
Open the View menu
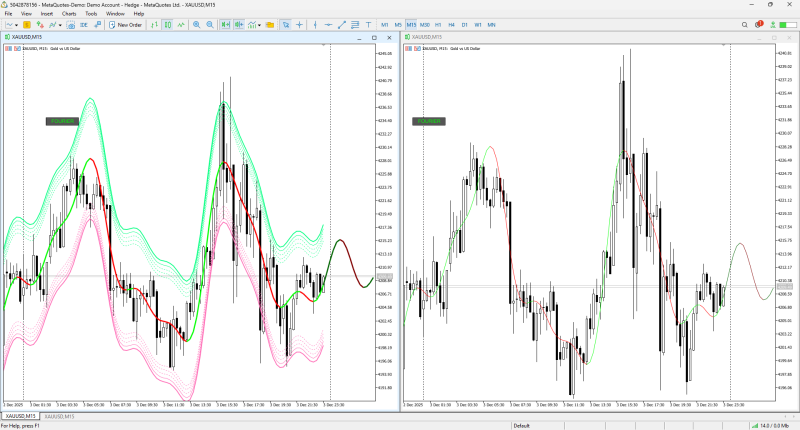click(x=26, y=14)
